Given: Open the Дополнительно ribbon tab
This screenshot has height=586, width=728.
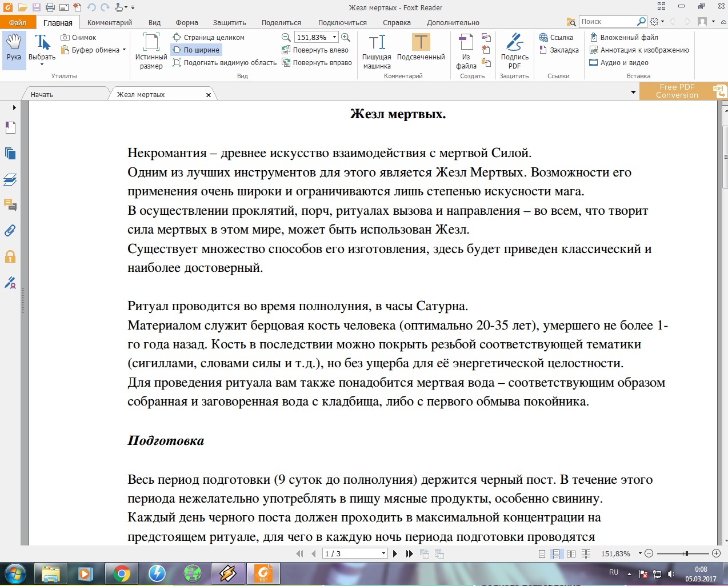Looking at the screenshot, I should tap(453, 22).
